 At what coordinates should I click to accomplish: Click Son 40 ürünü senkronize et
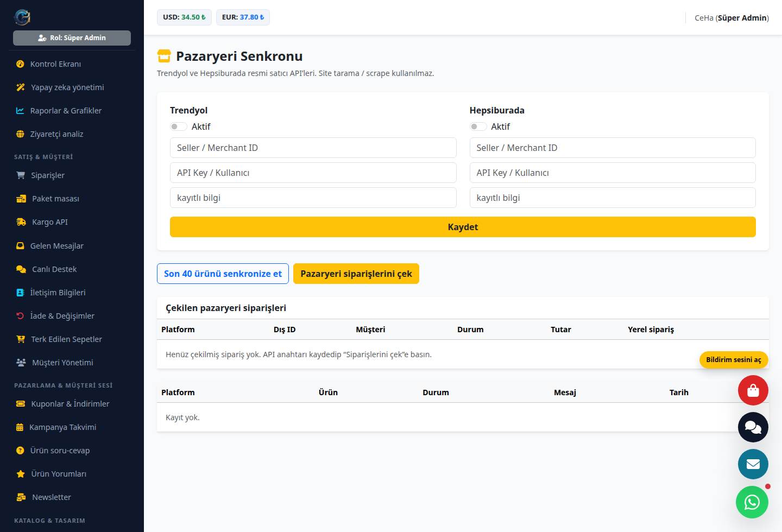click(223, 274)
